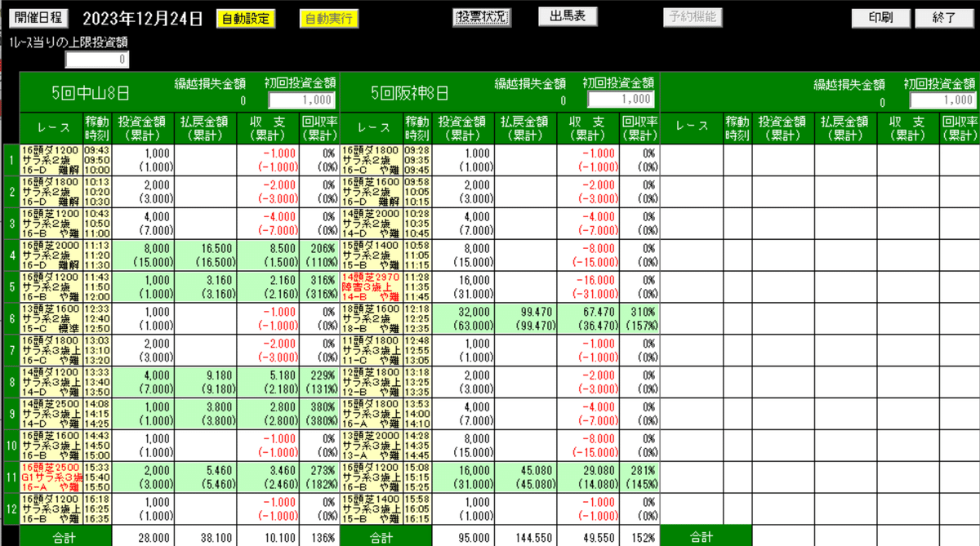
Task: Click the 阪神 total recovery rate 152%
Action: pyautogui.click(x=644, y=538)
